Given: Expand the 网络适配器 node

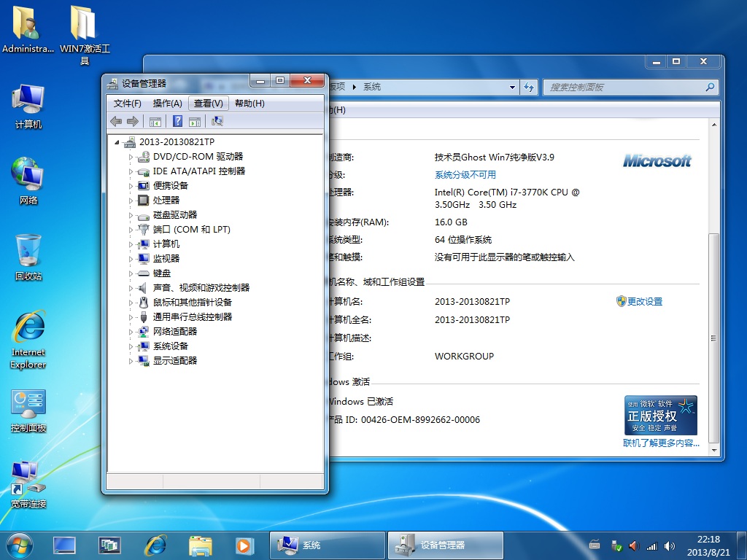Looking at the screenshot, I should [x=131, y=332].
